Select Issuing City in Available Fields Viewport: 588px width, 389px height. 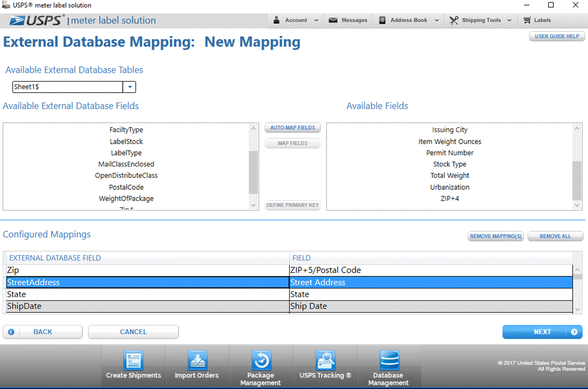pos(449,129)
